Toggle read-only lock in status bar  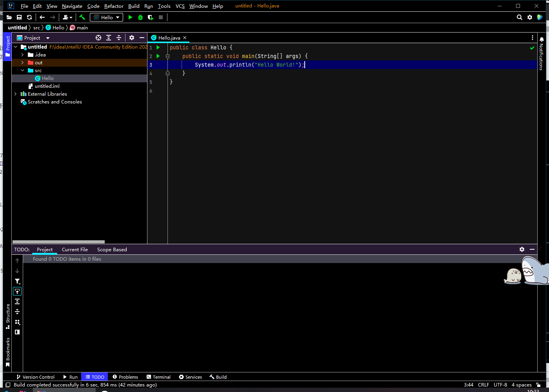(x=538, y=385)
